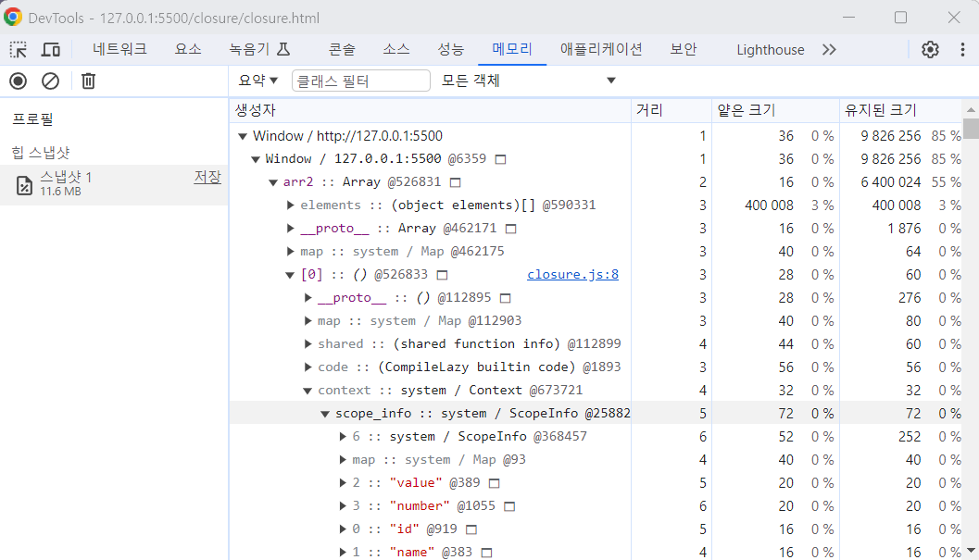The image size is (979, 560).
Task: Delete the snapshot using the trash icon
Action: coord(88,81)
